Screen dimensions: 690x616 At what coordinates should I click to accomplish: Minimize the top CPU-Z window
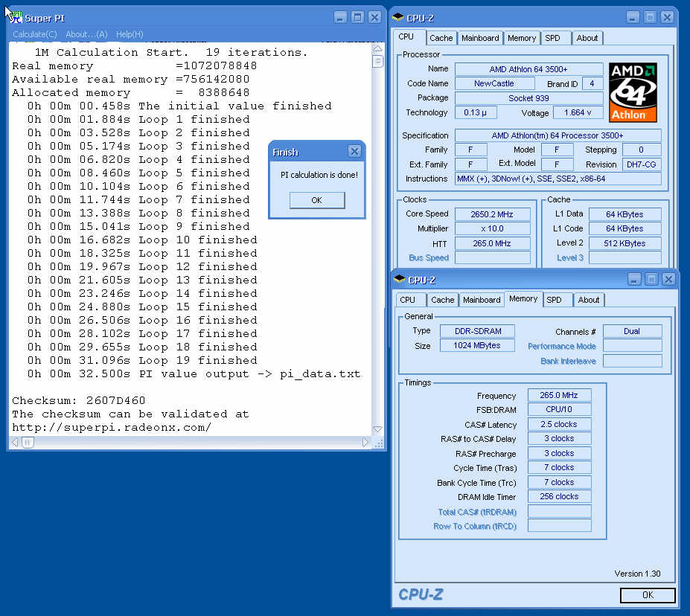(x=633, y=17)
